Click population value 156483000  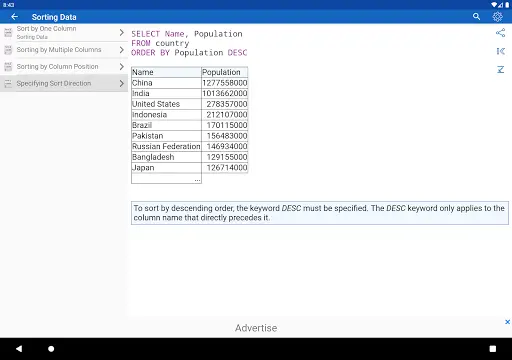pos(224,136)
